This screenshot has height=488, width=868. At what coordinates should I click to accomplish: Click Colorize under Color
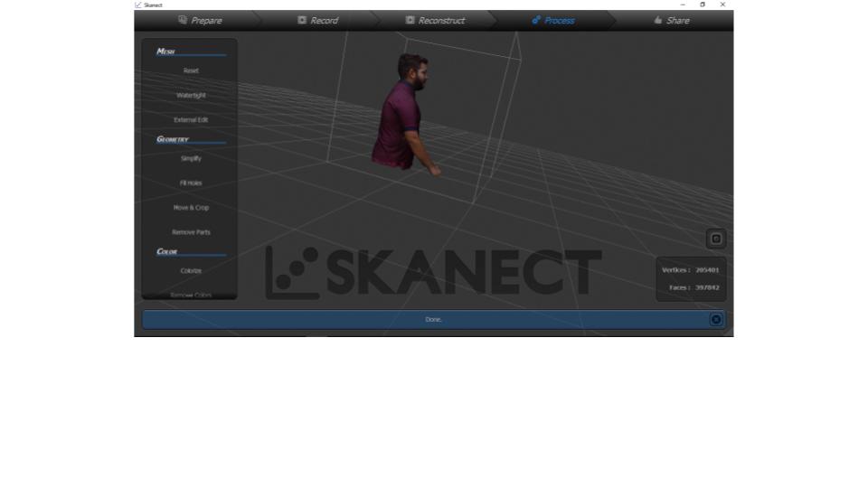pos(191,270)
